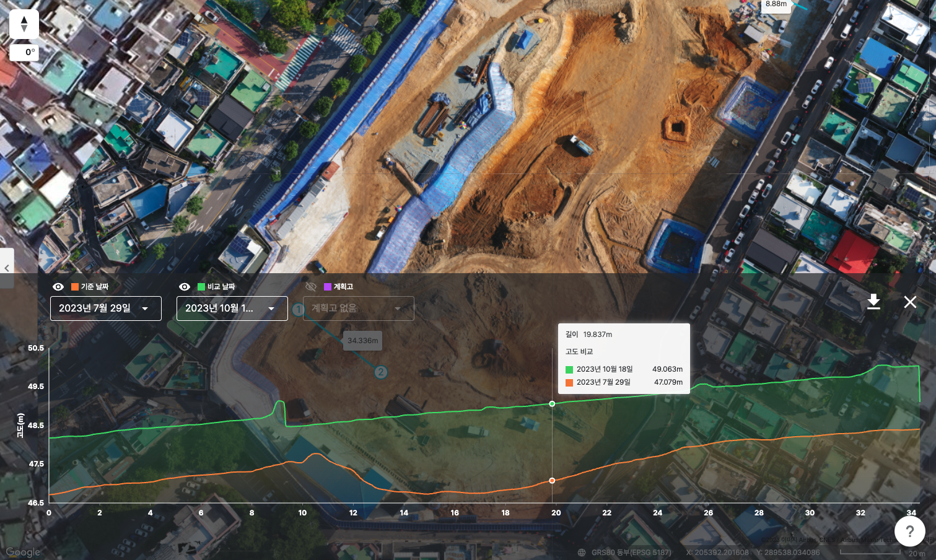Open help with the question mark button
This screenshot has height=560, width=936.
909,531
